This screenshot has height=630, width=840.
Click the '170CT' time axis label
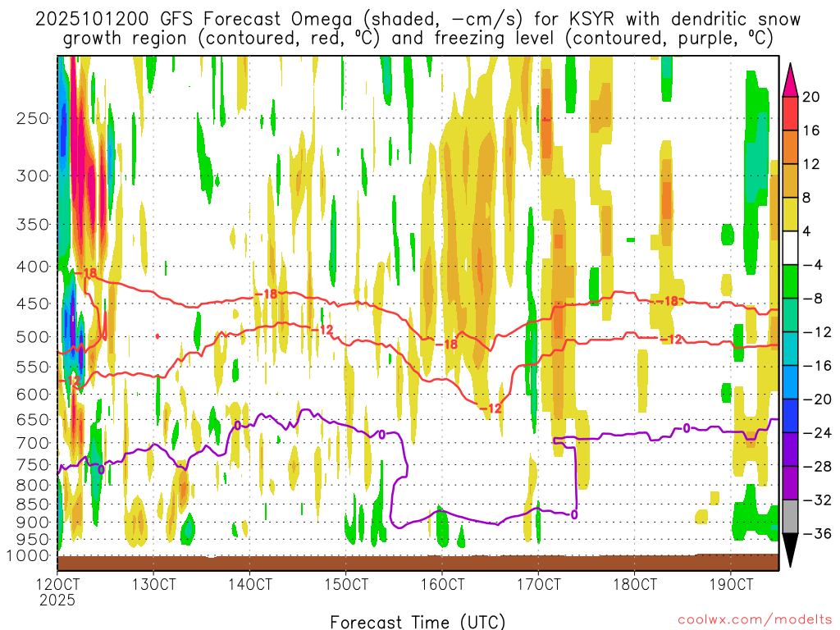(538, 584)
